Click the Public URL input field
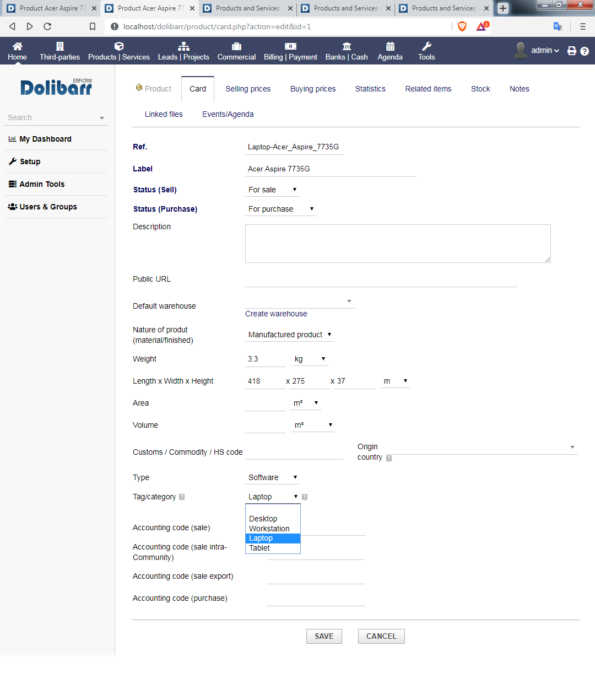This screenshot has width=595, height=700. pyautogui.click(x=381, y=279)
